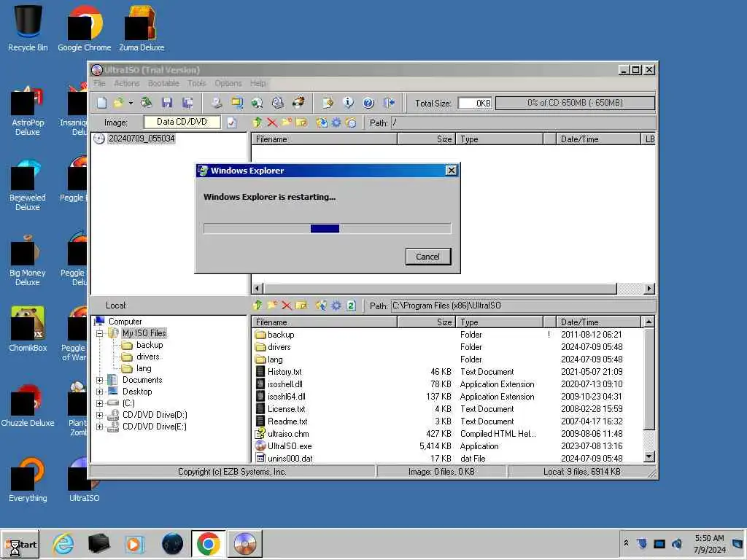Click the CD 650MB capacity bar

pos(575,103)
